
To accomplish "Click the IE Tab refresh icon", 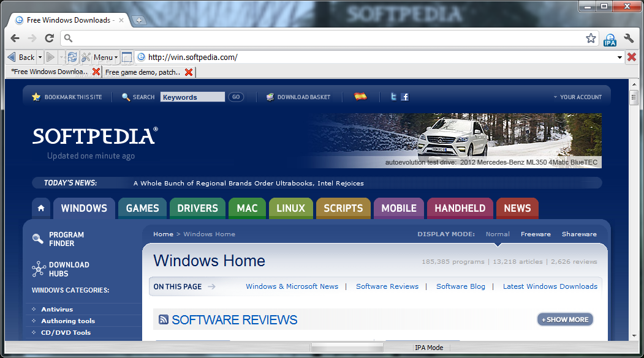I will pyautogui.click(x=72, y=57).
